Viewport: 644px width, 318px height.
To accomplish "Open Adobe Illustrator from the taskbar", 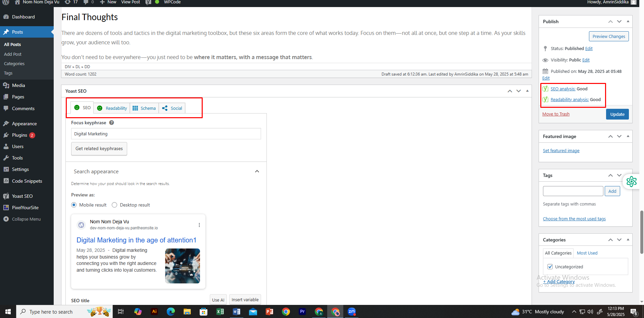I will [154, 312].
